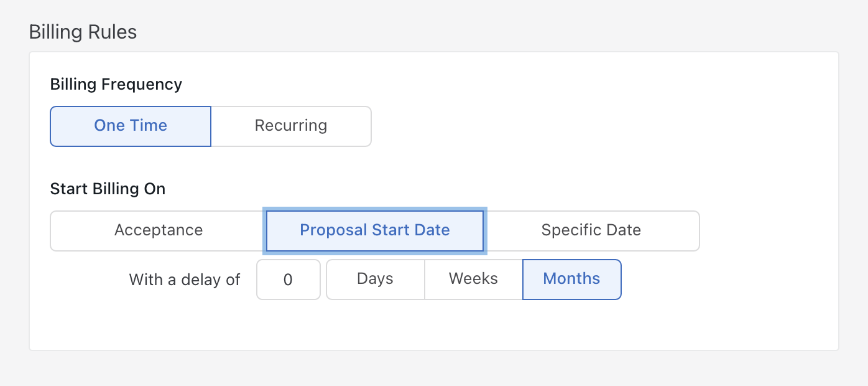Image resolution: width=868 pixels, height=386 pixels.
Task: Pick Specific Date to start billing
Action: pyautogui.click(x=591, y=230)
